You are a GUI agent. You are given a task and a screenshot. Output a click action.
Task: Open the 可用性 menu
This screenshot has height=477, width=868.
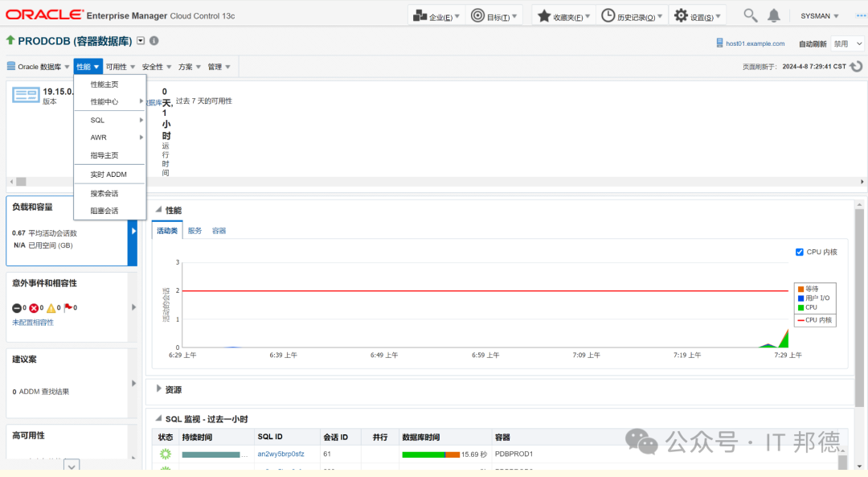coord(120,67)
